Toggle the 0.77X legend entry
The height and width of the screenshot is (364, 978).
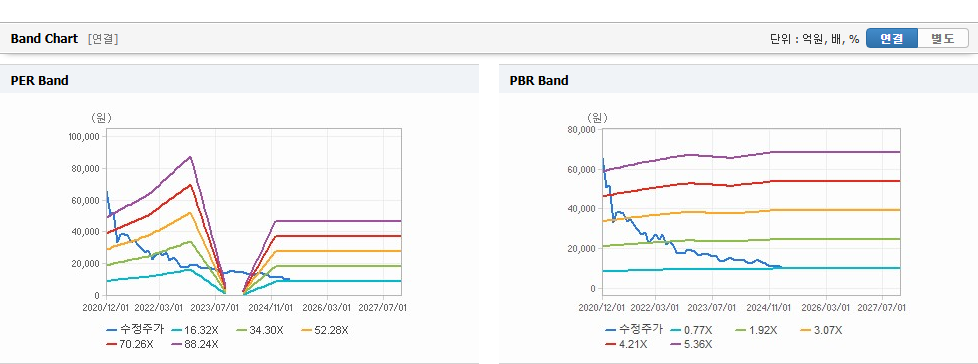691,330
